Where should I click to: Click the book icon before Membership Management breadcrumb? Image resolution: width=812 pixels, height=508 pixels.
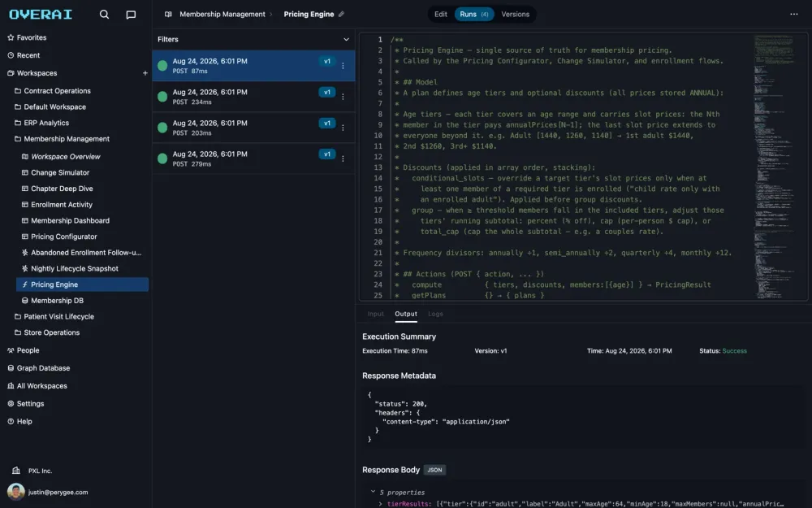(x=168, y=14)
